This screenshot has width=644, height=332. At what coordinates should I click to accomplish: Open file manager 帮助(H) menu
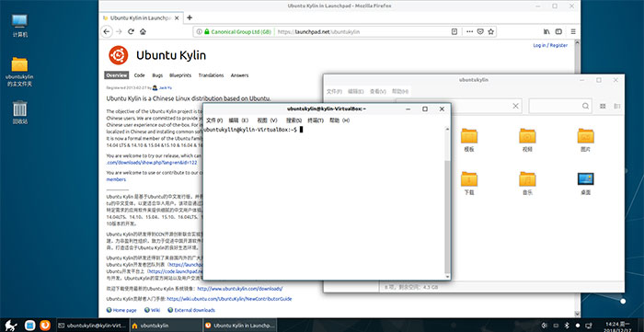pyautogui.click(x=399, y=92)
